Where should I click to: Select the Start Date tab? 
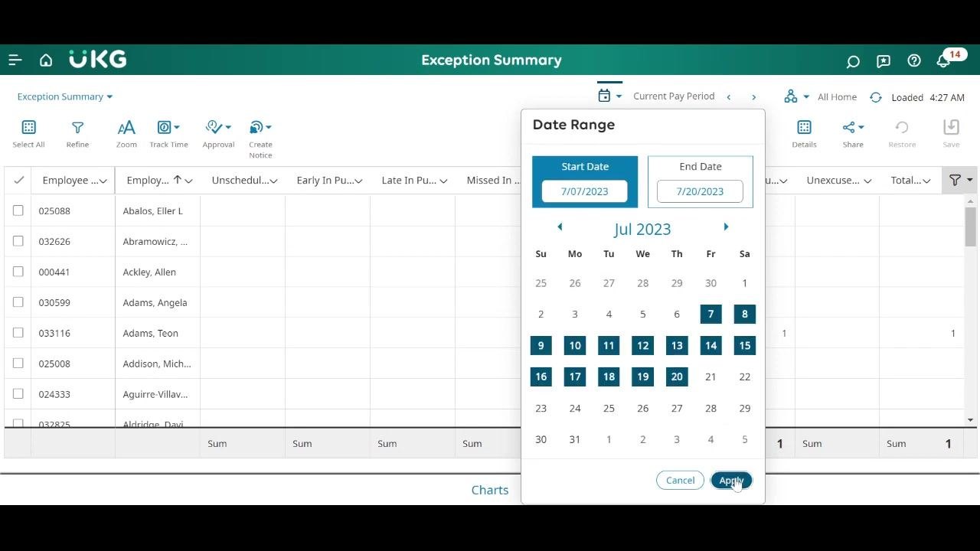coord(585,182)
